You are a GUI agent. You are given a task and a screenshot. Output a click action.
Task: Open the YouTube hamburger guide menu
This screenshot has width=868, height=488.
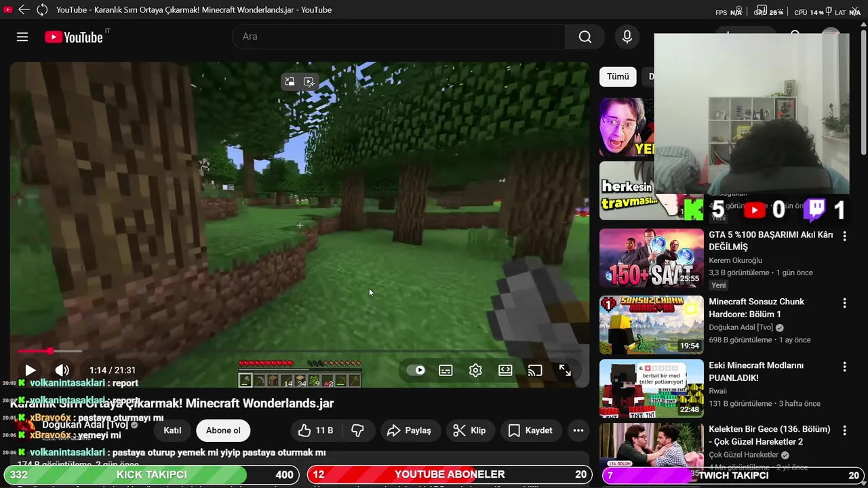point(22,37)
